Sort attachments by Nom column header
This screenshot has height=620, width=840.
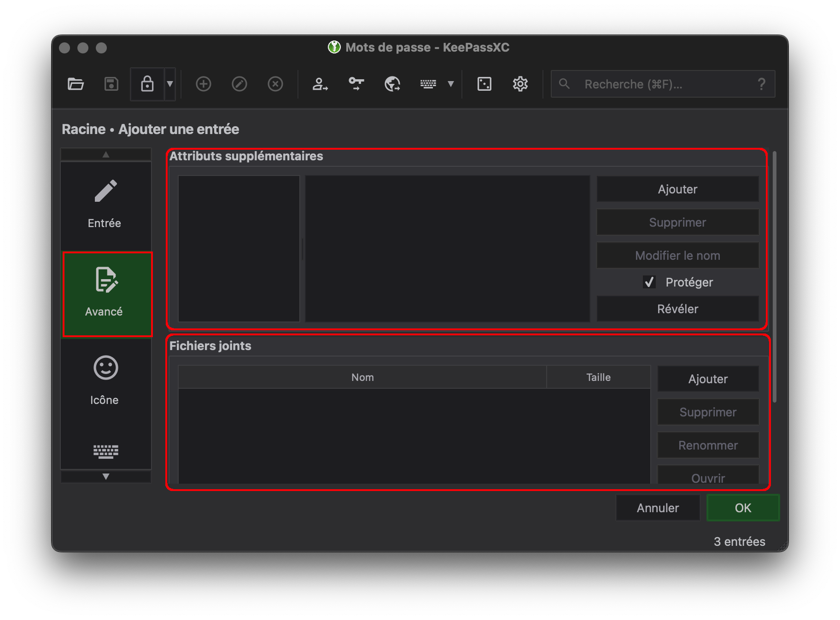[x=362, y=377]
